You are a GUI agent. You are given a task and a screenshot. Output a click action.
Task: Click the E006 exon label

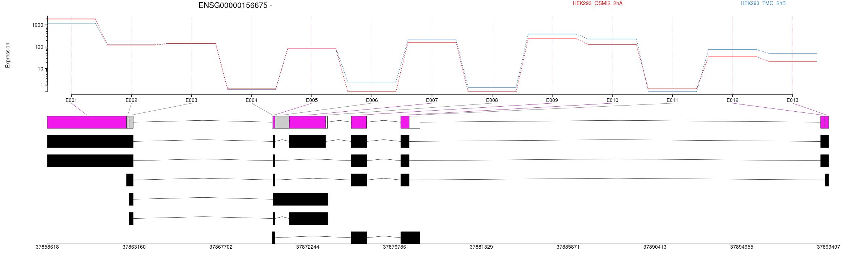click(x=372, y=100)
